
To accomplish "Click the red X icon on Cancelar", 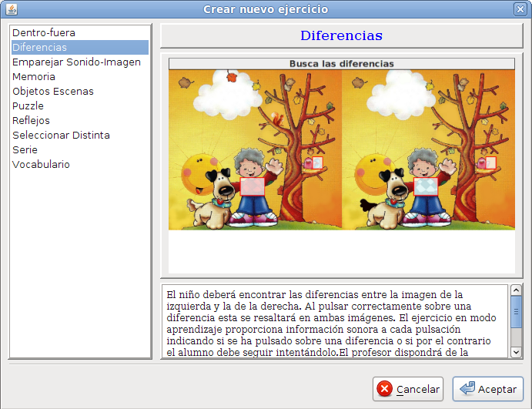I will tap(385, 389).
